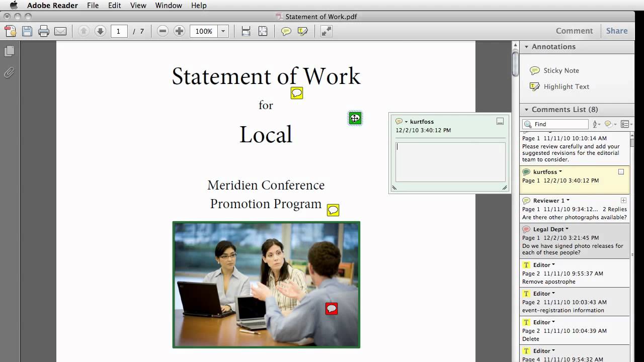Open the sort comments A-Z dropdown
644x362 pixels.
pos(597,124)
